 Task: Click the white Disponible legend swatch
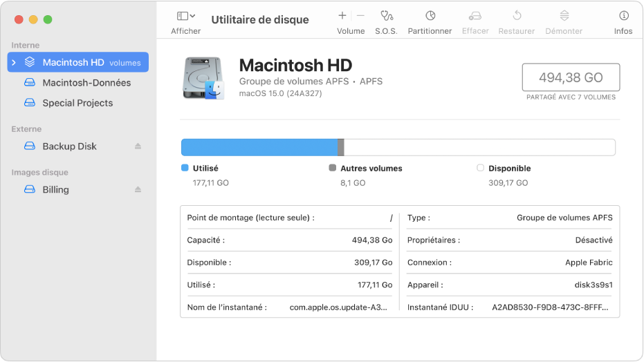click(x=480, y=168)
